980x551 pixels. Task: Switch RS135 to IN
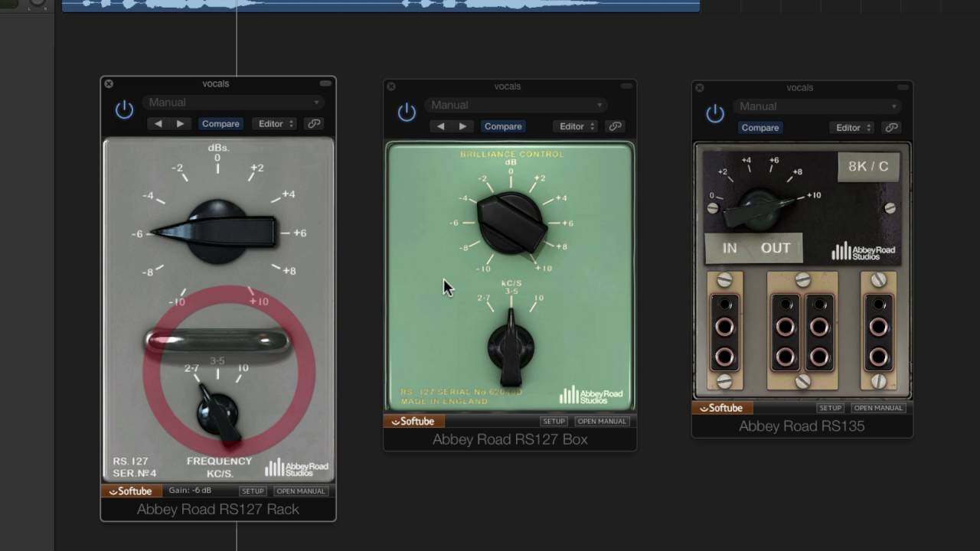pos(730,248)
